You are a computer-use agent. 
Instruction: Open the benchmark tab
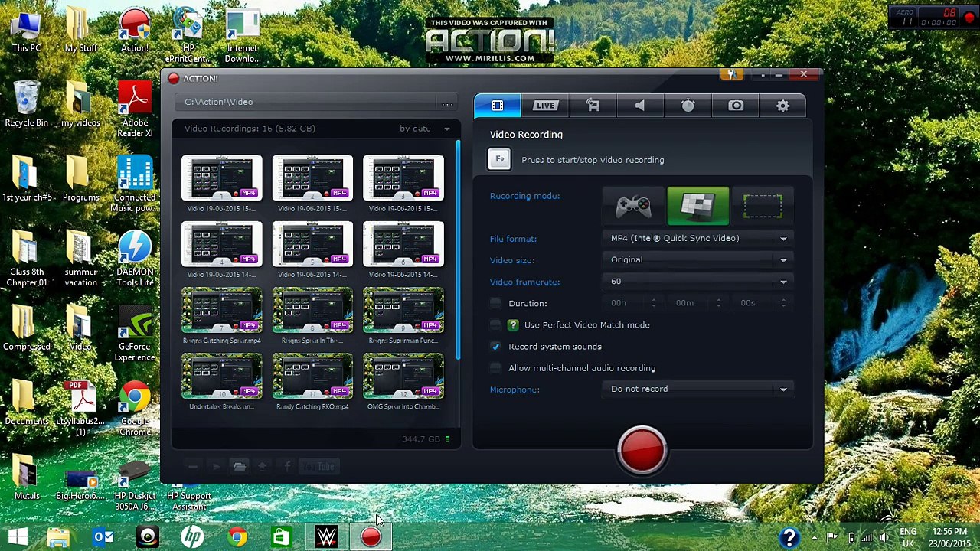pos(593,106)
